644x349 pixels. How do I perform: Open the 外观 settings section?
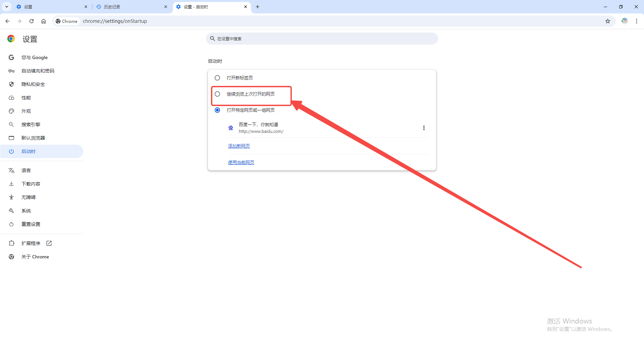(x=42, y=111)
